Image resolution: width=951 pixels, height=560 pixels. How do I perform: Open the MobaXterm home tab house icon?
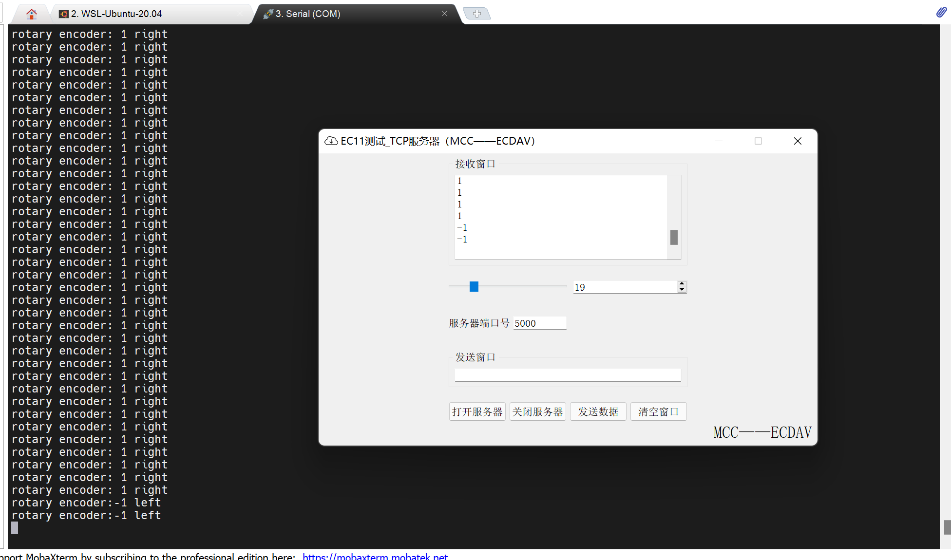tap(31, 13)
